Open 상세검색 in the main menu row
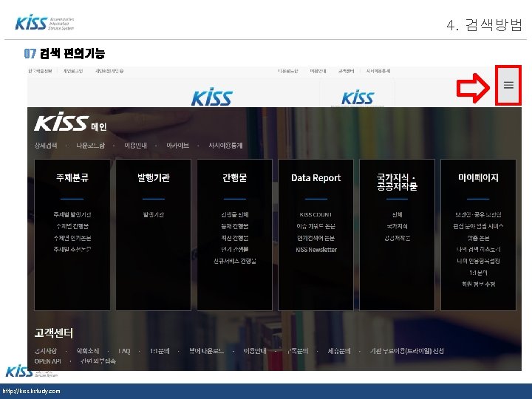Image resolution: width=532 pixels, height=399 pixels. (46, 146)
